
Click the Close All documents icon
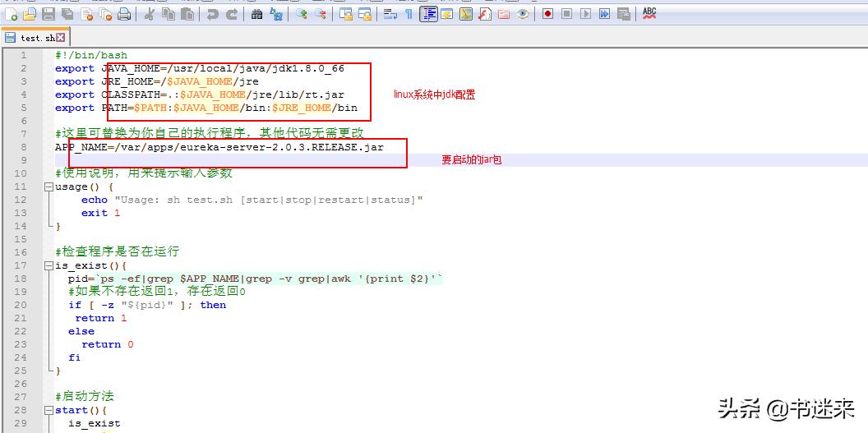105,14
